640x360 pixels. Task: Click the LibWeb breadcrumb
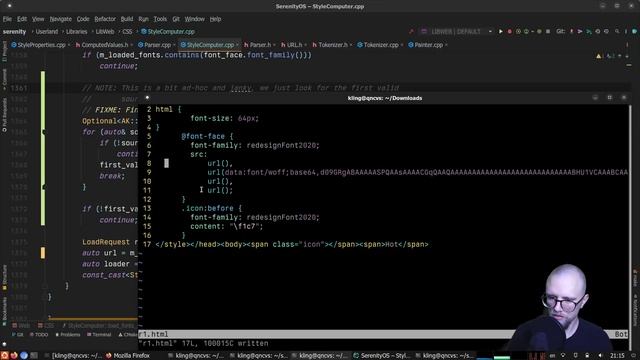[x=105, y=31]
